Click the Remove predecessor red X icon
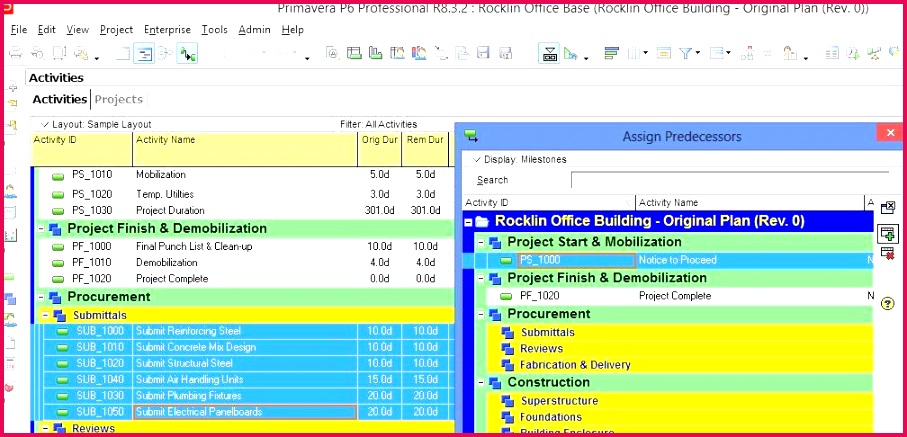Viewport: 907px width, 437px height. [887, 254]
